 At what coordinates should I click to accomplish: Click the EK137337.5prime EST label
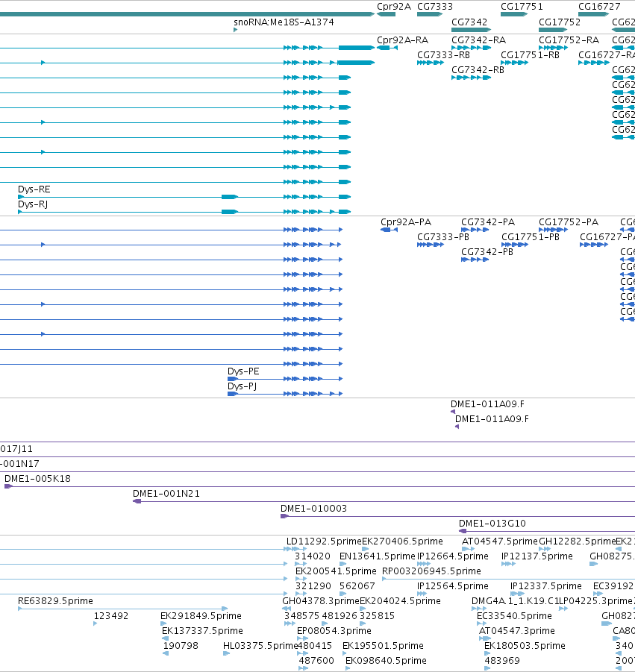point(202,631)
